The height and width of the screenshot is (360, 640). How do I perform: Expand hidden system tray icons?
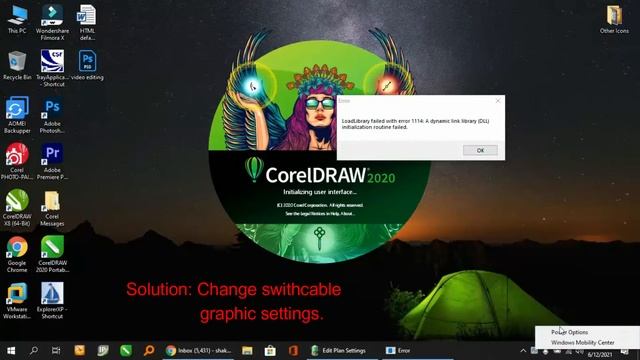523,351
